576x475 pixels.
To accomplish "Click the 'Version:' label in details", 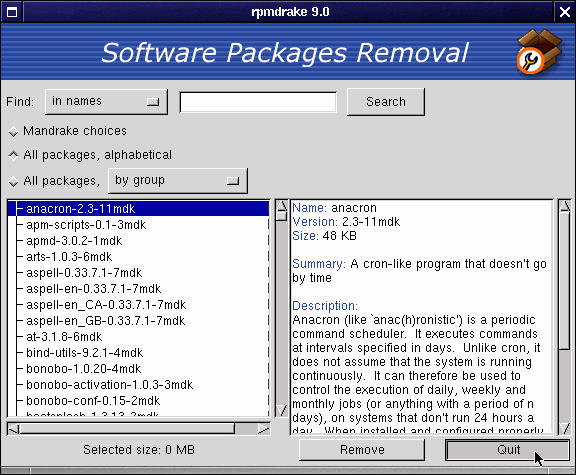I will click(315, 222).
